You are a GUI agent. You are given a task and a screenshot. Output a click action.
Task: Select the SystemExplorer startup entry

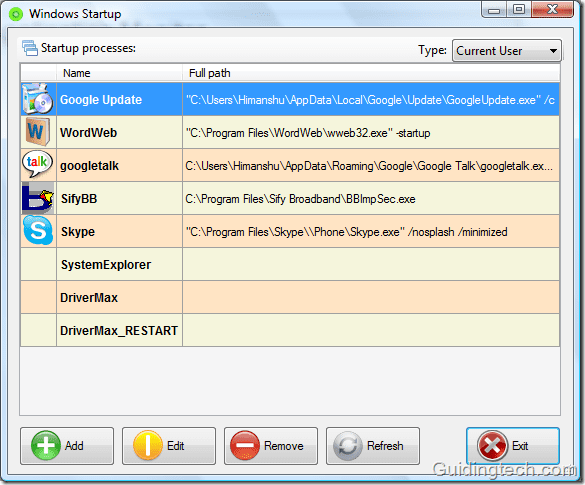[x=290, y=265]
